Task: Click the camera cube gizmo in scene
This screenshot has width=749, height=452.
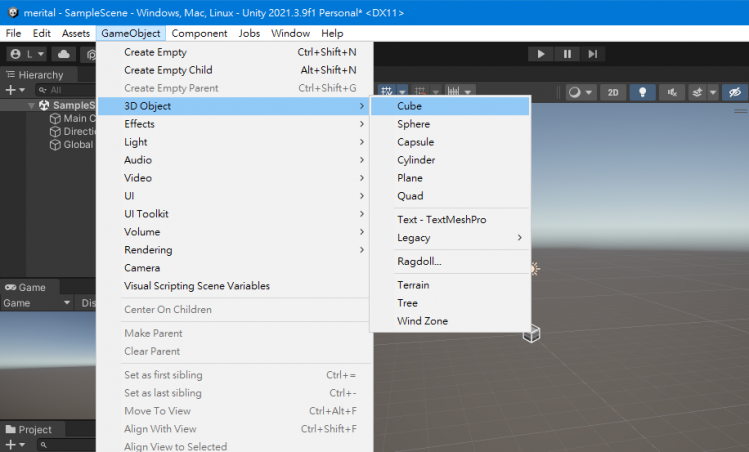Action: (x=531, y=334)
